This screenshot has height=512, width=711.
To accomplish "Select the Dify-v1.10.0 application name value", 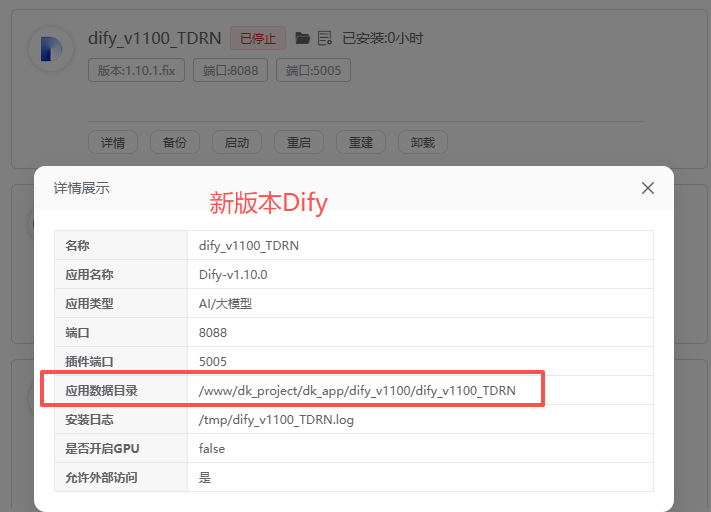I will click(x=233, y=275).
